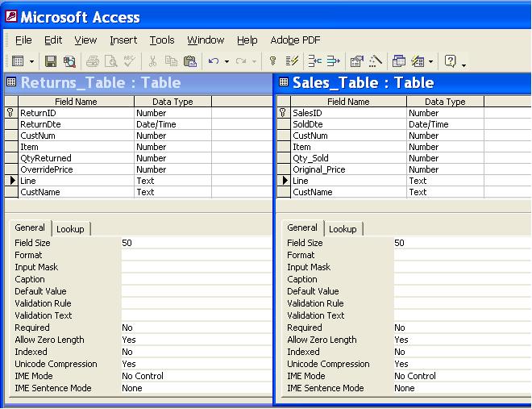
Task: Click the Paste clipboard icon
Action: click(x=190, y=61)
